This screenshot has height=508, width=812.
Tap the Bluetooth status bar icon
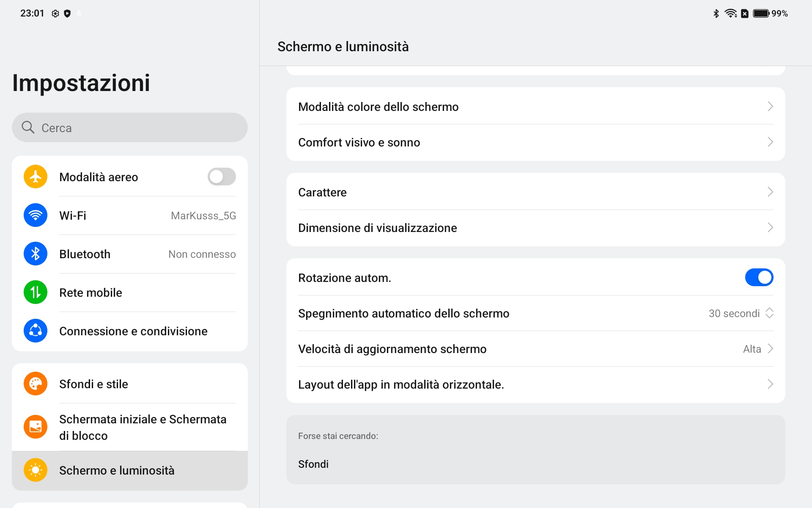pyautogui.click(x=716, y=14)
